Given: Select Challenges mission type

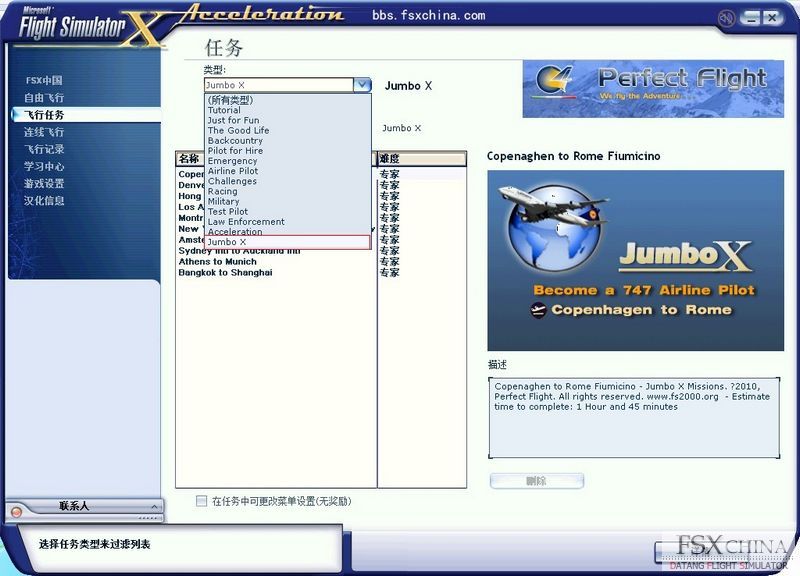Looking at the screenshot, I should tap(288, 182).
